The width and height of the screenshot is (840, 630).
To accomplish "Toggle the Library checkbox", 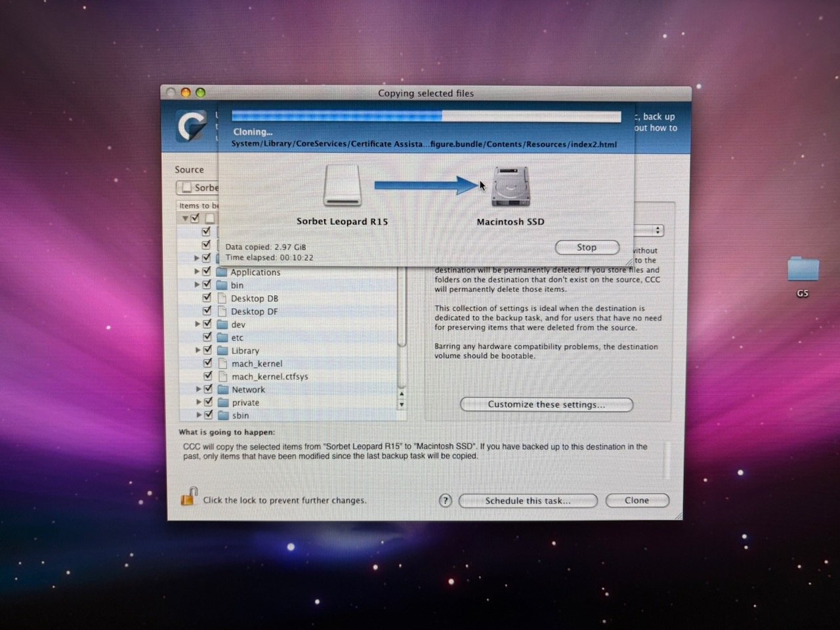I will (x=207, y=350).
